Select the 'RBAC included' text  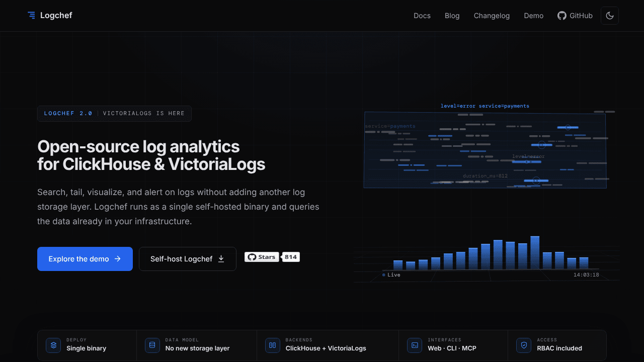point(559,348)
